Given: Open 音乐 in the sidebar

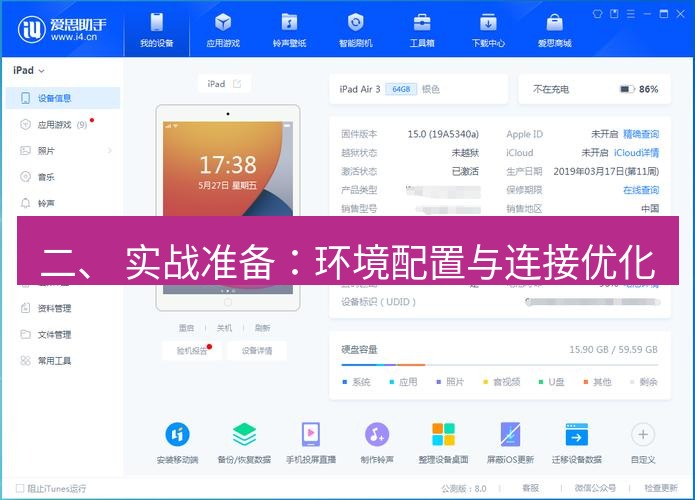Looking at the screenshot, I should pos(63,177).
